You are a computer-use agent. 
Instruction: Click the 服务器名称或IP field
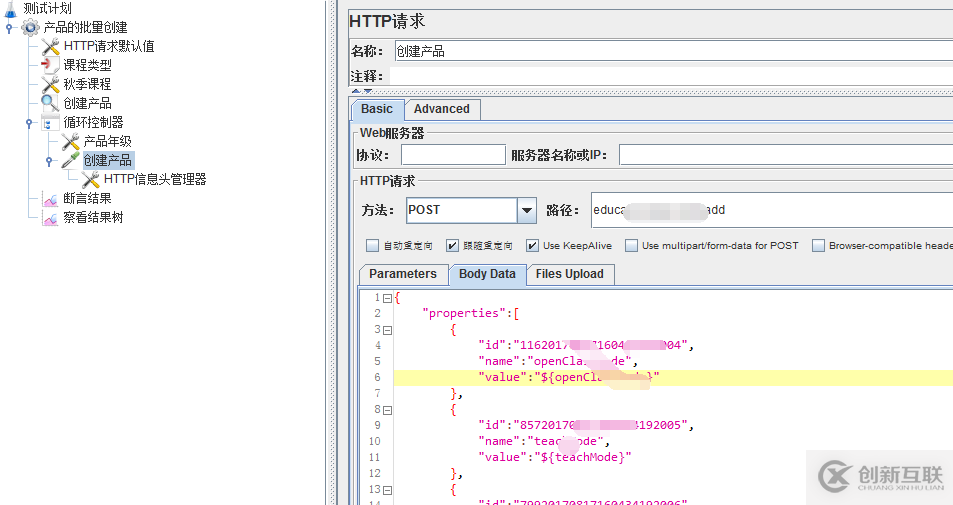(x=786, y=156)
